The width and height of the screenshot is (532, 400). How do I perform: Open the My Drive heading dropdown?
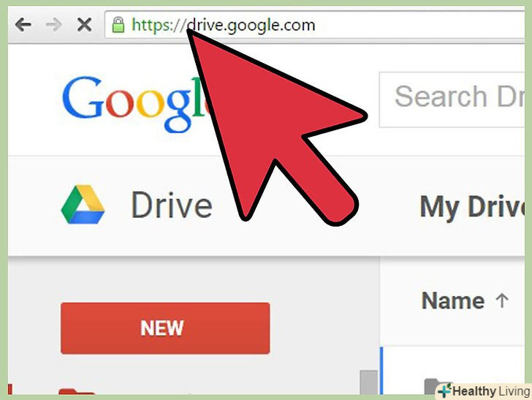tap(472, 207)
